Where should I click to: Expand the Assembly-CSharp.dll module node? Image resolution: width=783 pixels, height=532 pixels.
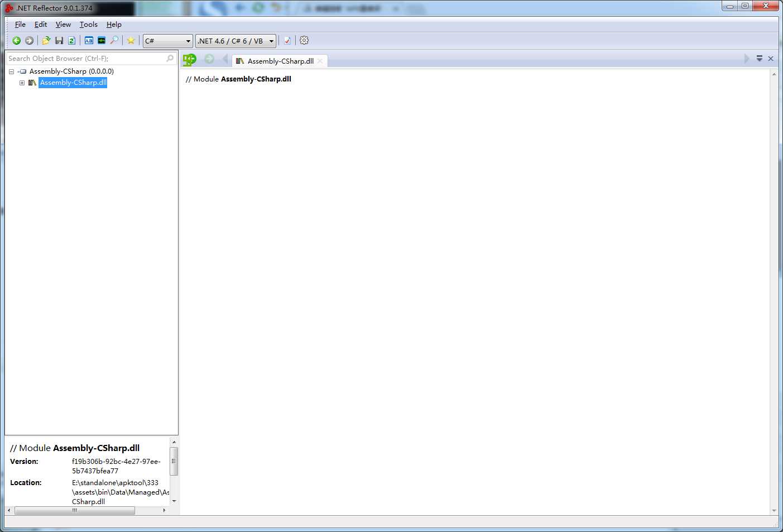(22, 83)
